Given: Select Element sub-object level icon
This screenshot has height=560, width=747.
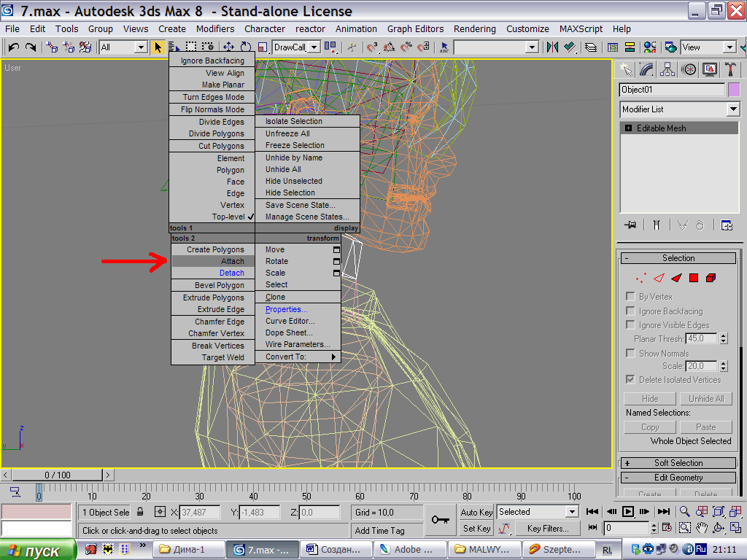Looking at the screenshot, I should (x=711, y=278).
